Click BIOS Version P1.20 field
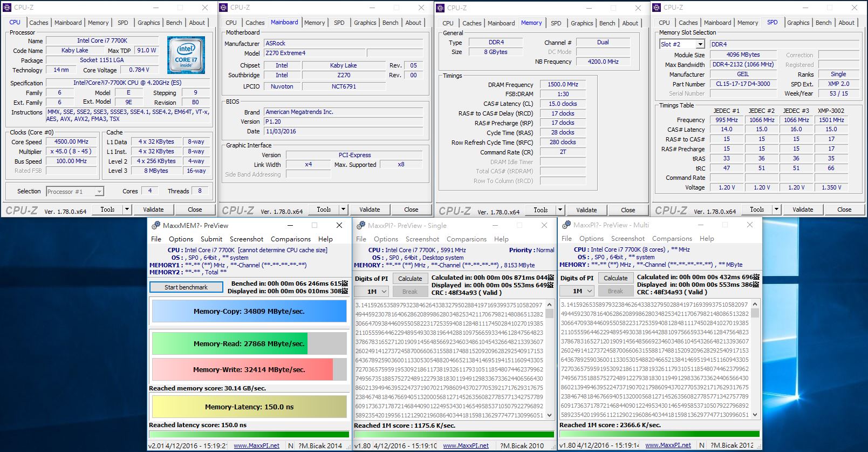 pyautogui.click(x=343, y=122)
